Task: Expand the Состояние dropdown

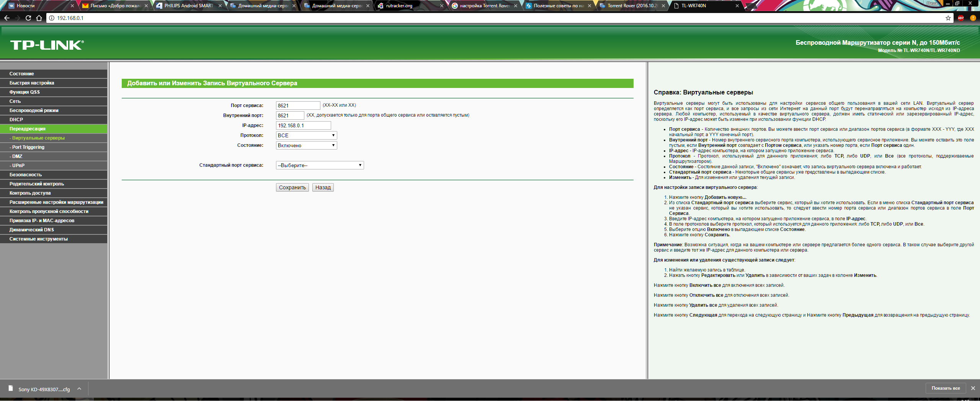Action: tap(306, 145)
